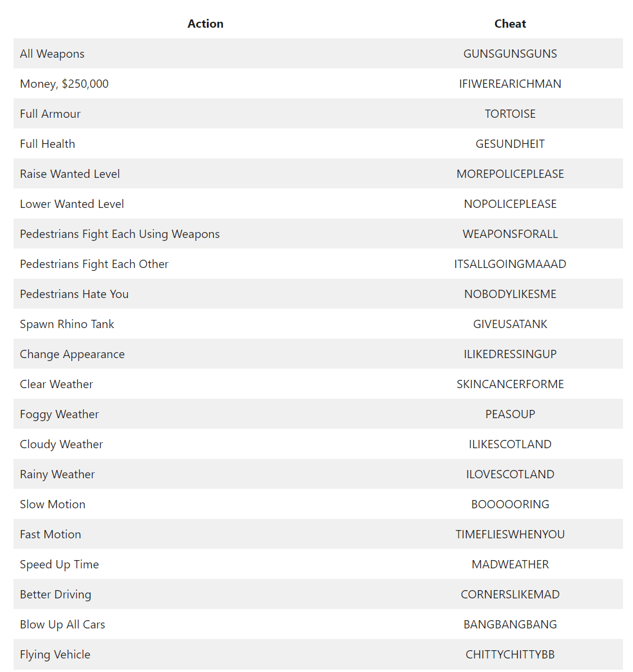Select the TORTOISE cheat code
Screen dimensions: 633x672
[510, 114]
